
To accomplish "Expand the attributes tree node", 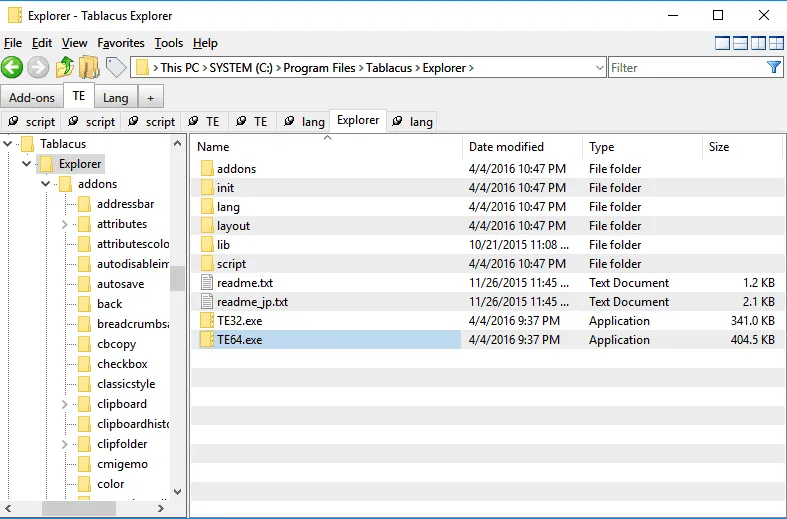I will pyautogui.click(x=65, y=224).
